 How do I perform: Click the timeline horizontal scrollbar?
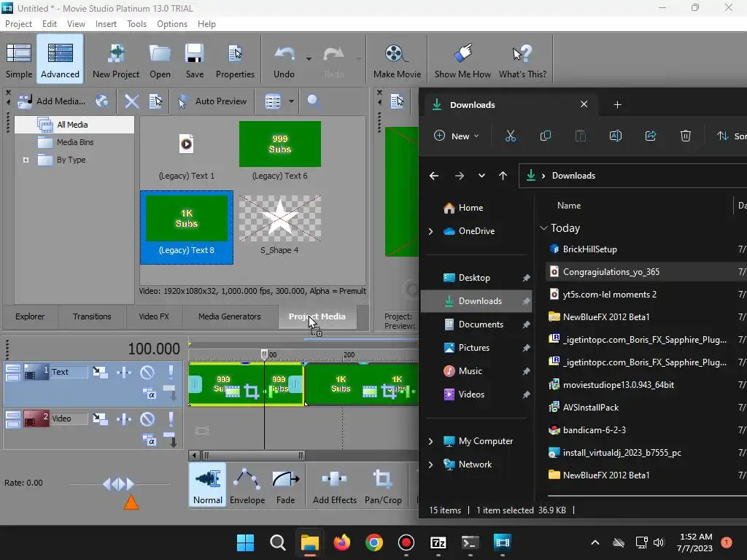coord(253,456)
